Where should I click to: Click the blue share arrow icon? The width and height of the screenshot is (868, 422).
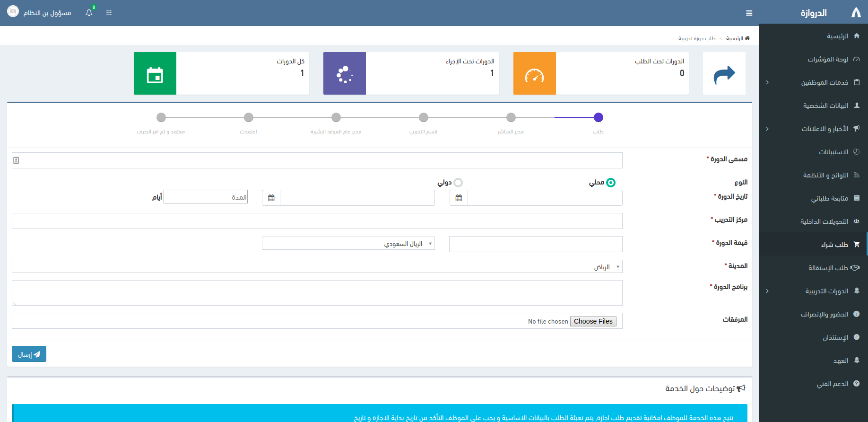(724, 74)
